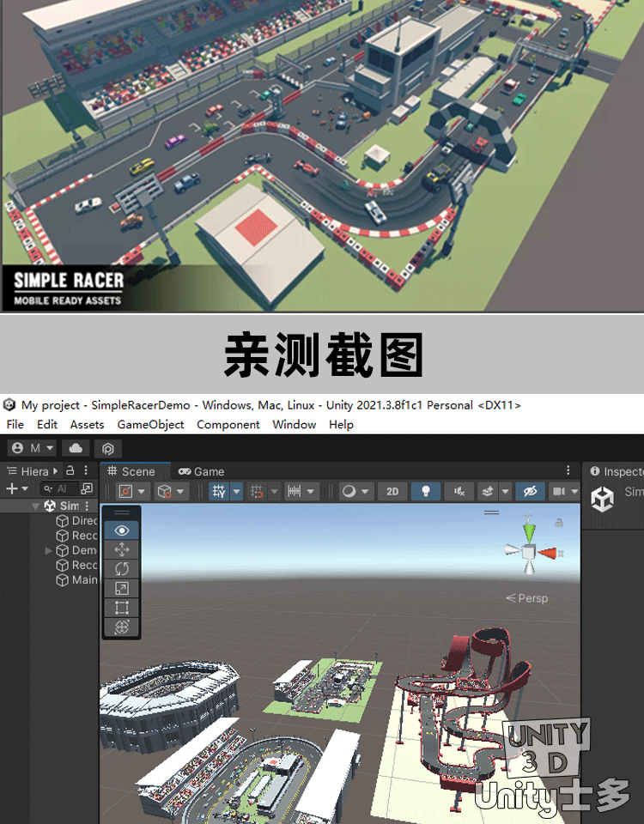Open Unity cloud services button
Image resolution: width=644 pixels, height=824 pixels.
click(76, 448)
